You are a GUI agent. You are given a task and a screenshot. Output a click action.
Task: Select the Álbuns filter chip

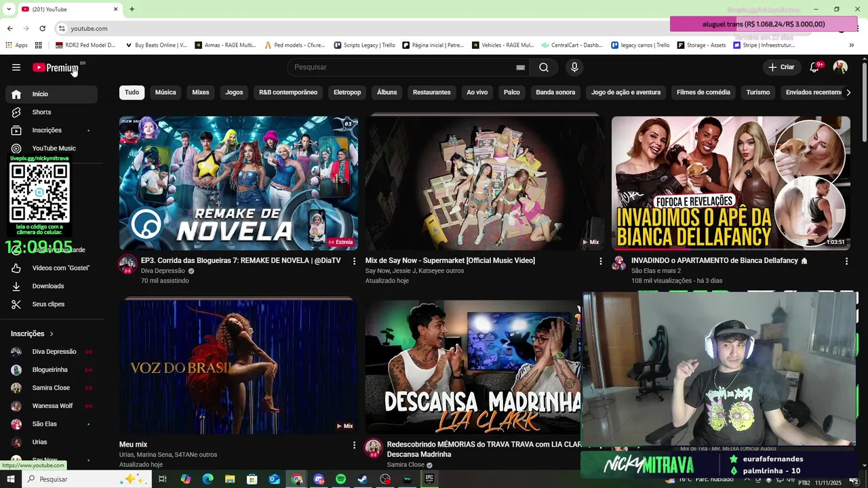pyautogui.click(x=387, y=92)
